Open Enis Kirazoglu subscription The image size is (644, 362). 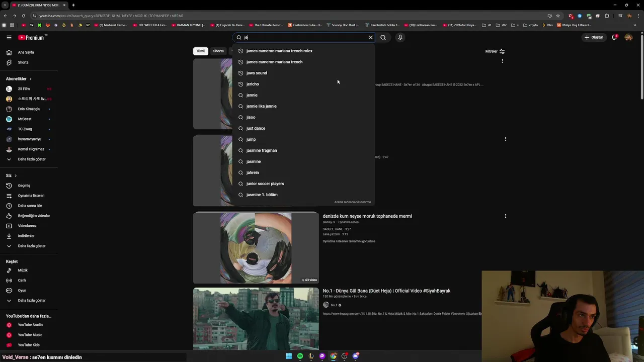pyautogui.click(x=29, y=109)
